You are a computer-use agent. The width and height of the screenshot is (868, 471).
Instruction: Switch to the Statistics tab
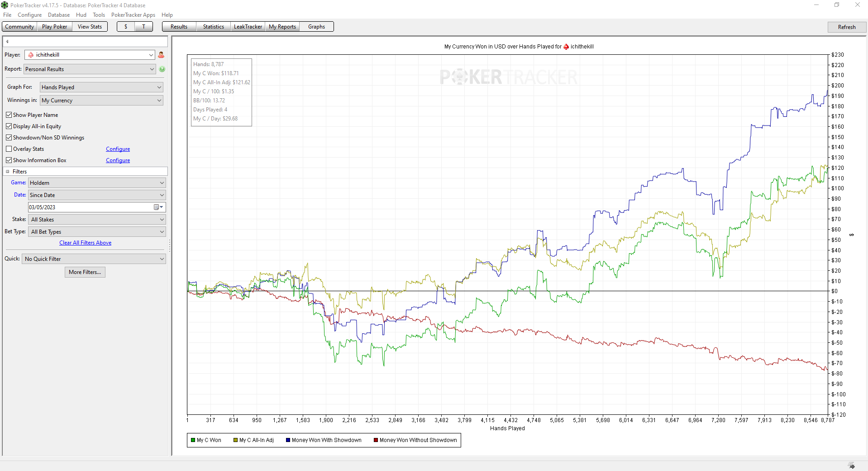click(214, 27)
